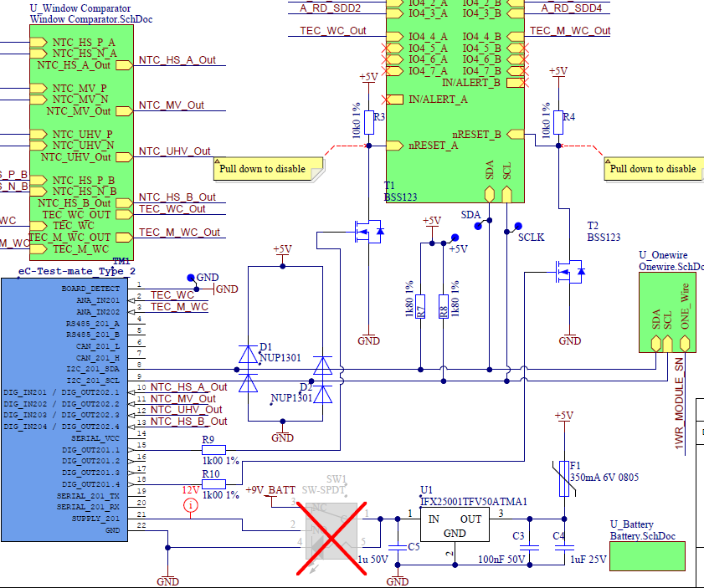704x588 pixels.
Task: Select the U_Onewire sheet symbol
Action: (667, 313)
